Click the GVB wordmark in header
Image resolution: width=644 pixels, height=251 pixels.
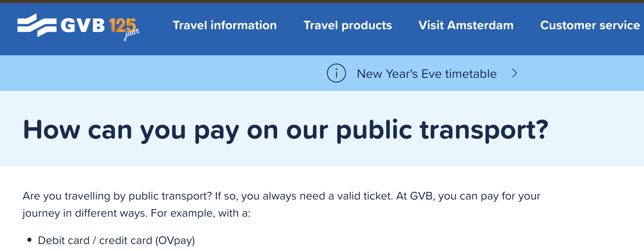pyautogui.click(x=83, y=25)
